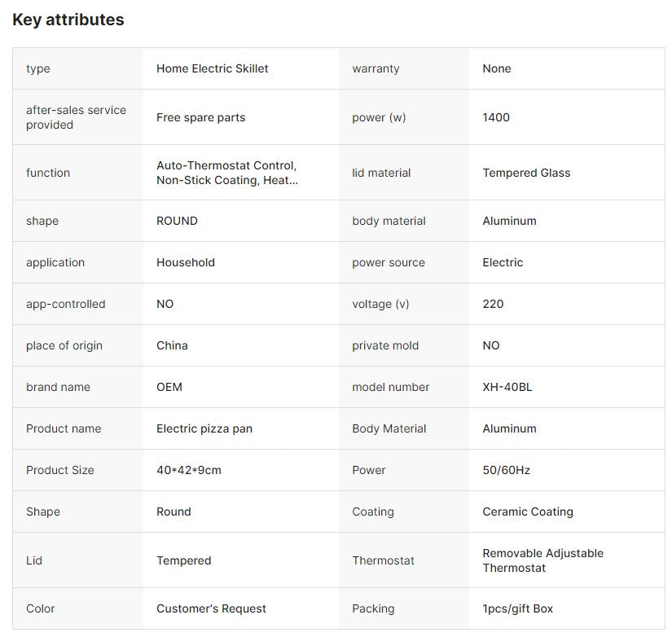Select the 1pcs/gift Box packing value
Viewport: 672px width, 637px height.
coord(517,608)
